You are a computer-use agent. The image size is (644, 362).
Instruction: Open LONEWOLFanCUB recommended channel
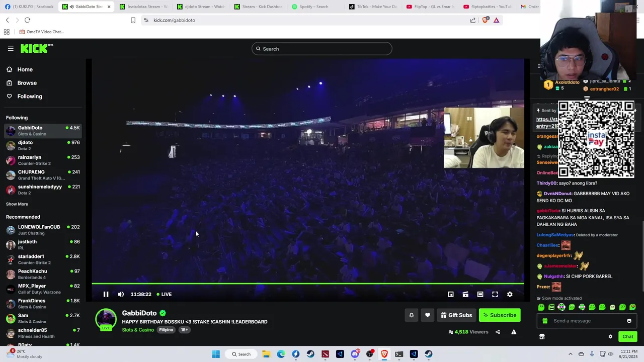coord(43,230)
